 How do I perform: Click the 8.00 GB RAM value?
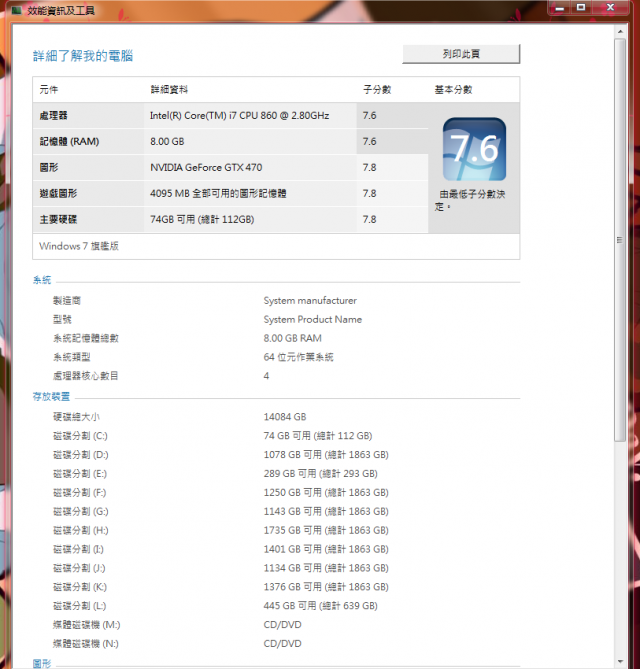click(293, 338)
